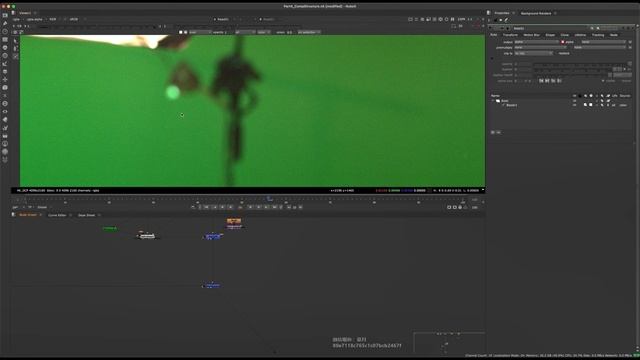This screenshot has width=640, height=360.
Task: Open the Transform nodes menu icon
Action: click(5, 80)
